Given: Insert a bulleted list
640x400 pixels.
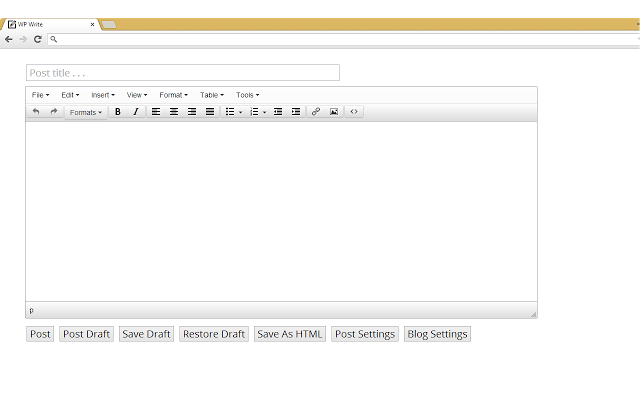Looking at the screenshot, I should pos(230,112).
